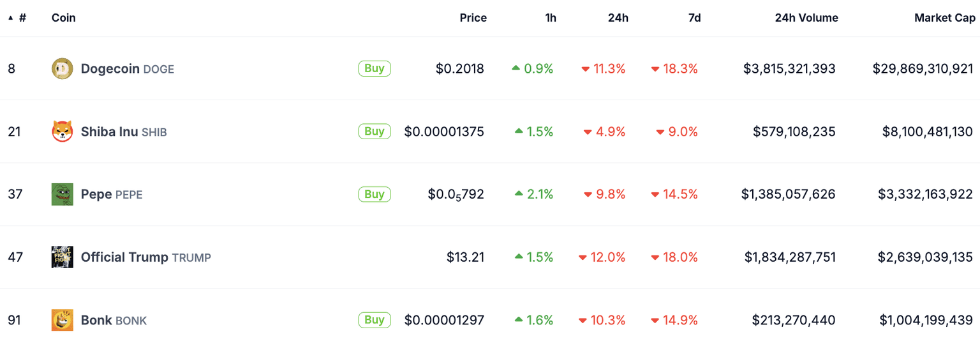Click the Dogecoin coin logo icon
The width and height of the screenshot is (980, 348).
tap(62, 68)
